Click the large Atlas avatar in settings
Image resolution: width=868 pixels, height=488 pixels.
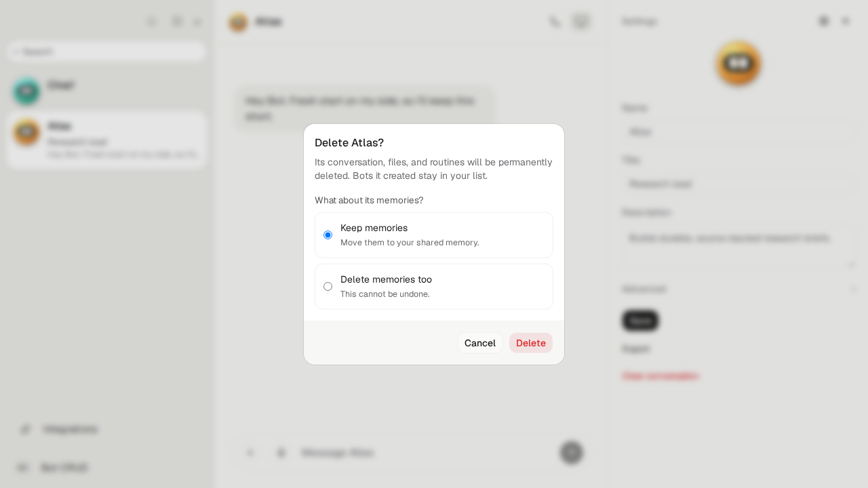(738, 64)
